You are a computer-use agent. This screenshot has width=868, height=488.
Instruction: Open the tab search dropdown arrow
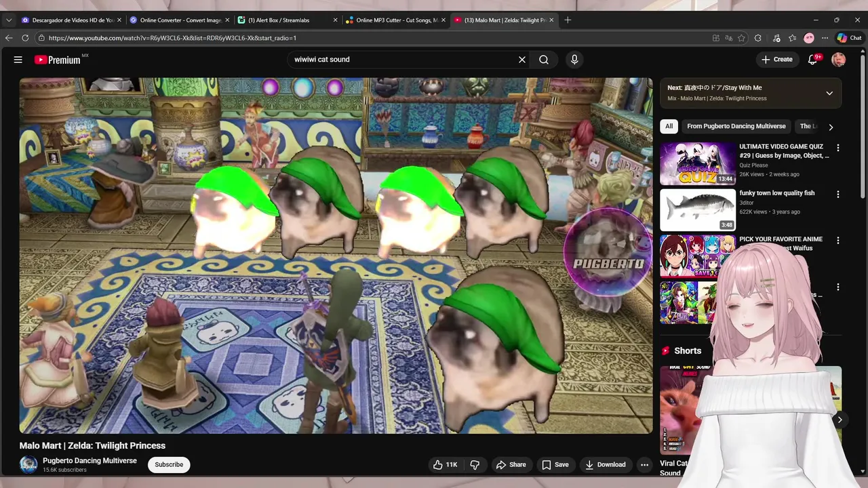pyautogui.click(x=9, y=20)
